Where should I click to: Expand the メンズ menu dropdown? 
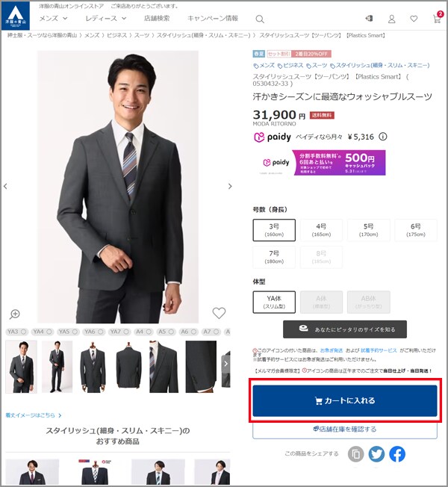point(53,18)
